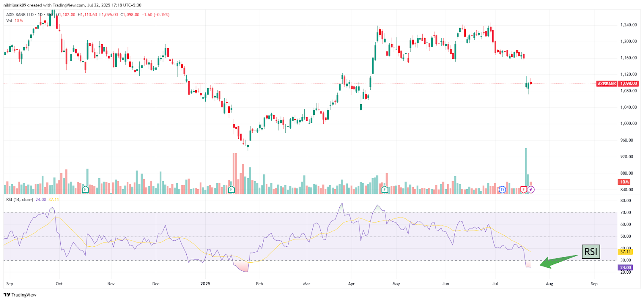Click the chart attribution text by nikhilnaik09
The image size is (644, 301).
pos(72,5)
